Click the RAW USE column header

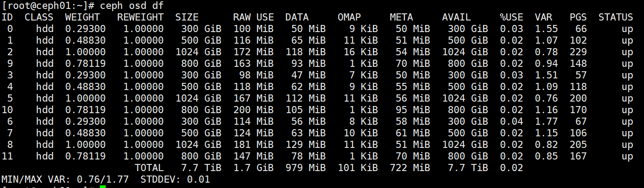pos(253,17)
